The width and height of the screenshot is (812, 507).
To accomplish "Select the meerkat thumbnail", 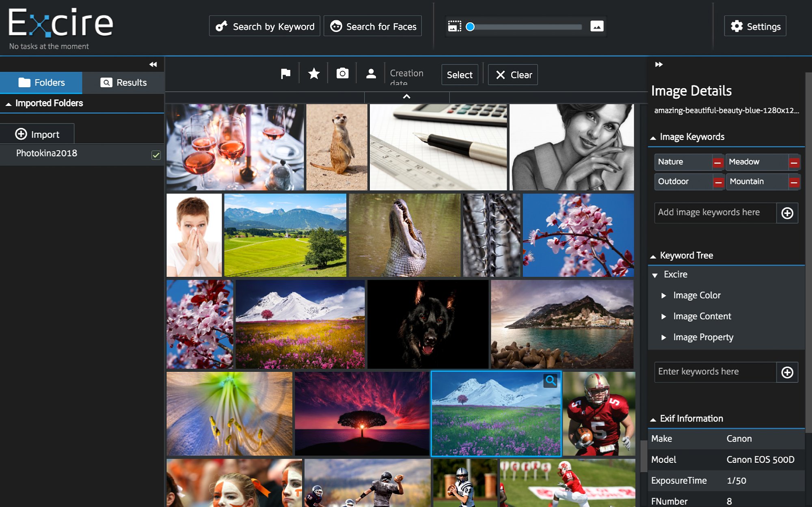I will tap(337, 147).
